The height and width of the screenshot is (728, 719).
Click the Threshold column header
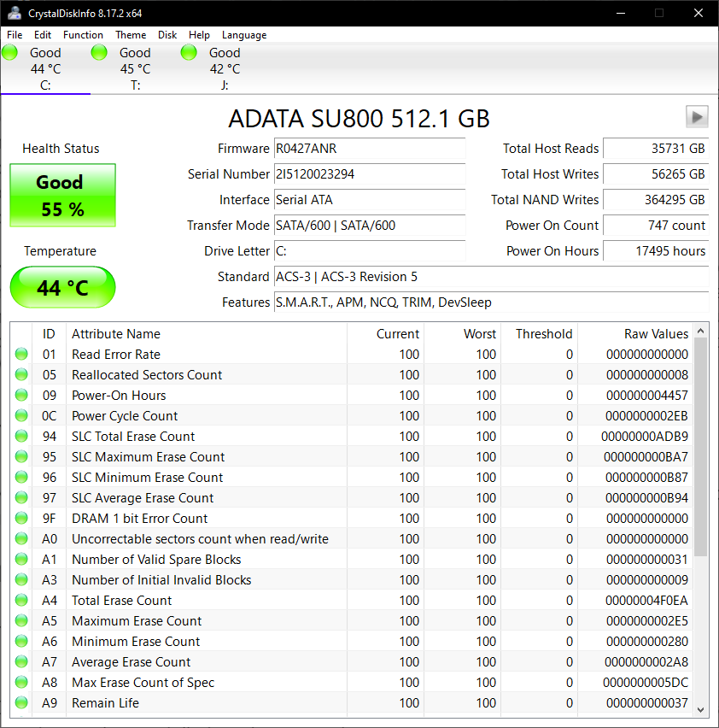[x=539, y=333]
